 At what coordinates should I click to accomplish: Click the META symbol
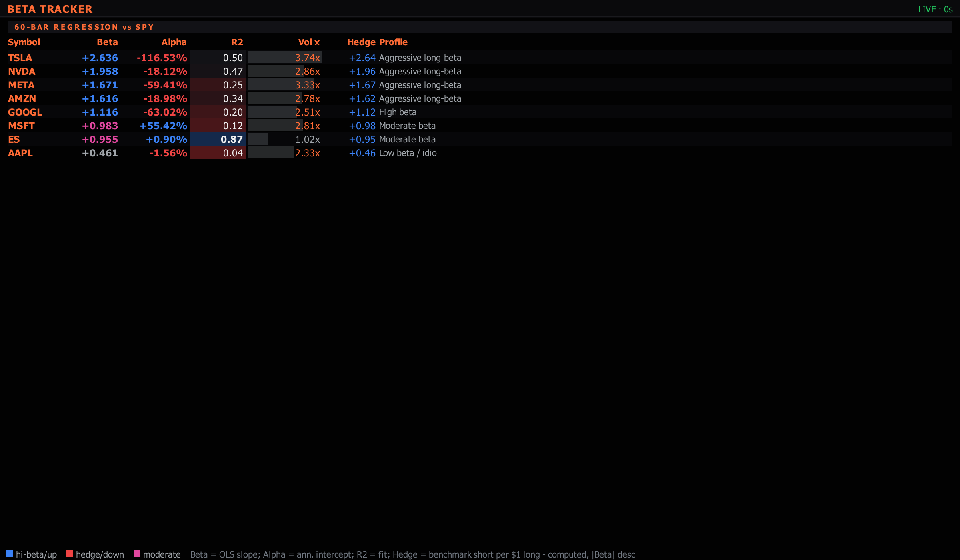click(21, 85)
